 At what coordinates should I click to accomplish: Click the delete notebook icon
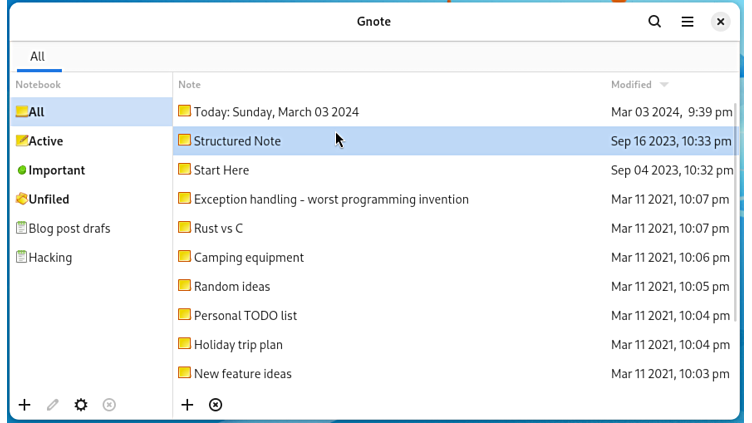pos(109,405)
